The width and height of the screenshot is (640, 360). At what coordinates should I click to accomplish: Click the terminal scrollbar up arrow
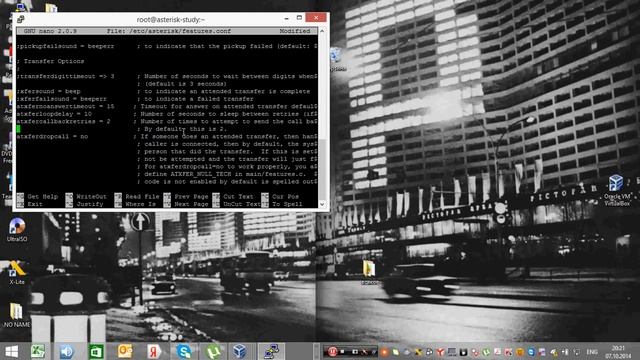click(x=322, y=31)
